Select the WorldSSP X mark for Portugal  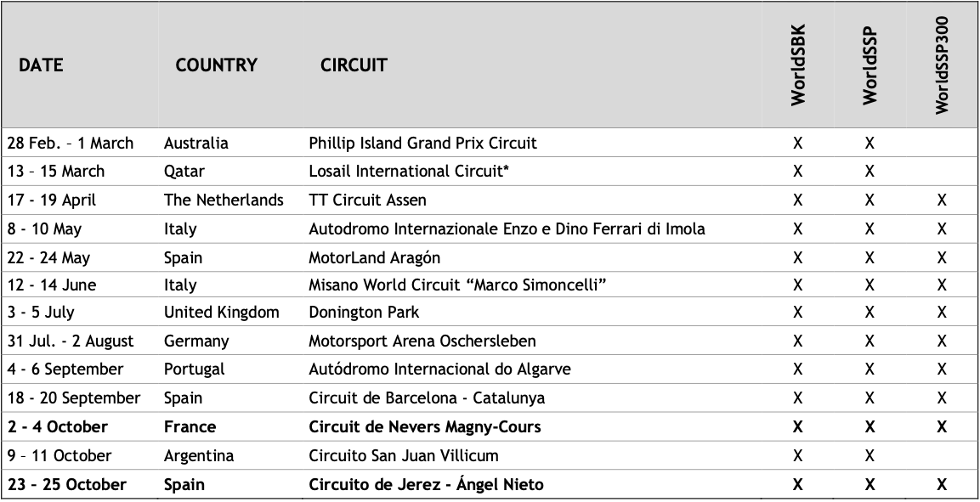pyautogui.click(x=870, y=369)
